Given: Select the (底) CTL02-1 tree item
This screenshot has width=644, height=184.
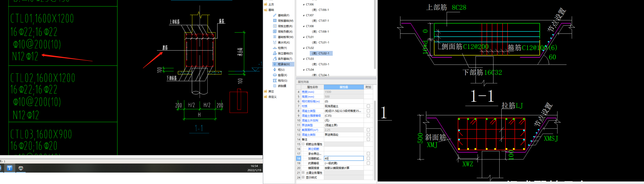Looking at the screenshot, I should [x=321, y=53].
